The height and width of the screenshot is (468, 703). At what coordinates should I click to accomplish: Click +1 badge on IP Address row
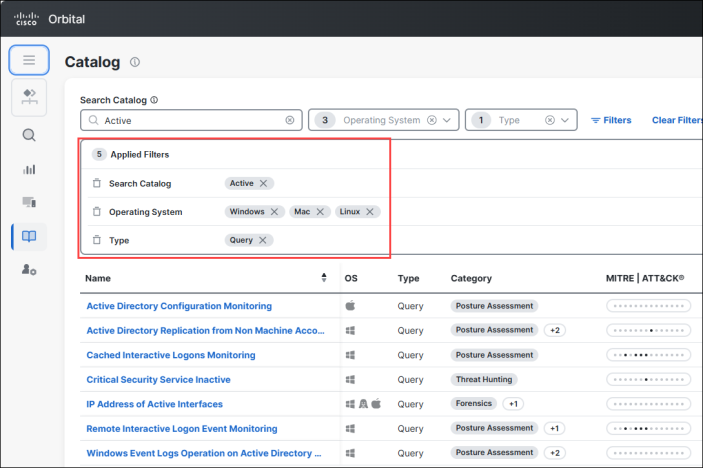513,404
